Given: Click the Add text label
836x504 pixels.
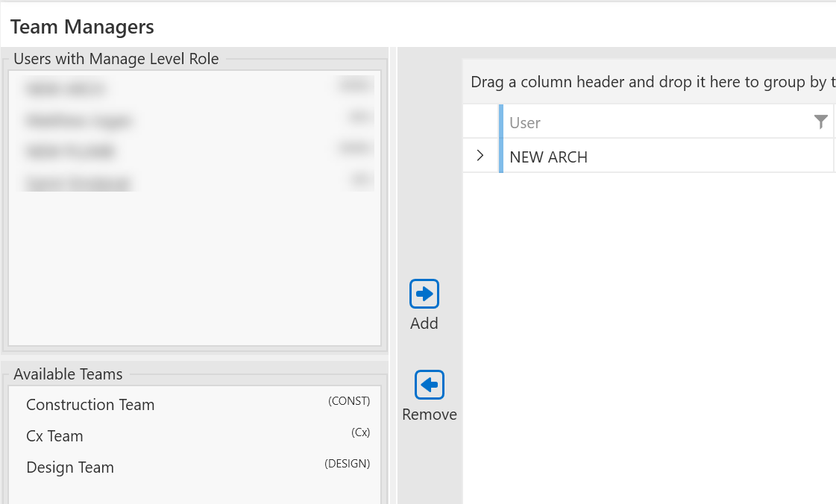Looking at the screenshot, I should click(424, 324).
